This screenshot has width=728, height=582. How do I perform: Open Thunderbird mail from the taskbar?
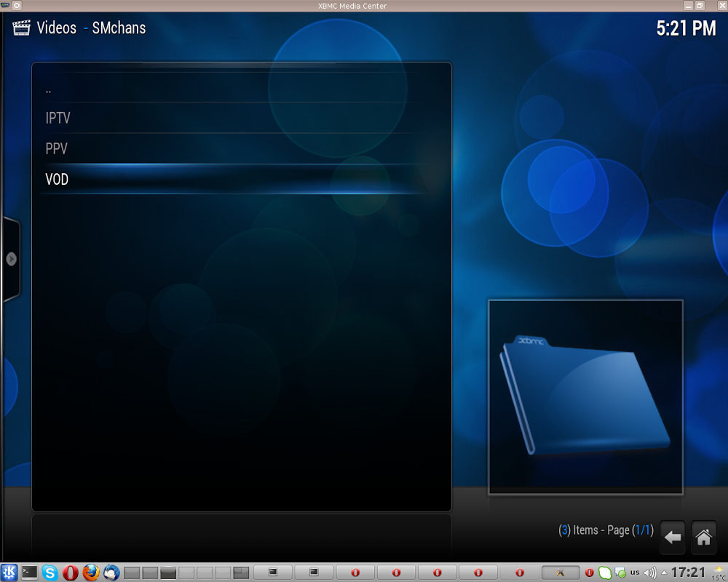pyautogui.click(x=111, y=573)
